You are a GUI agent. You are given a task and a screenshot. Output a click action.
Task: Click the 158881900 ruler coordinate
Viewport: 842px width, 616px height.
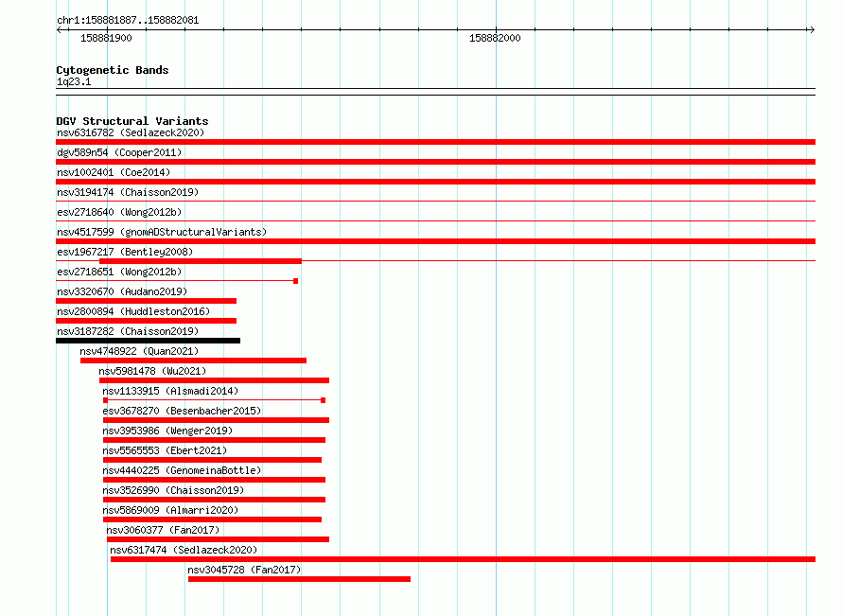point(106,38)
